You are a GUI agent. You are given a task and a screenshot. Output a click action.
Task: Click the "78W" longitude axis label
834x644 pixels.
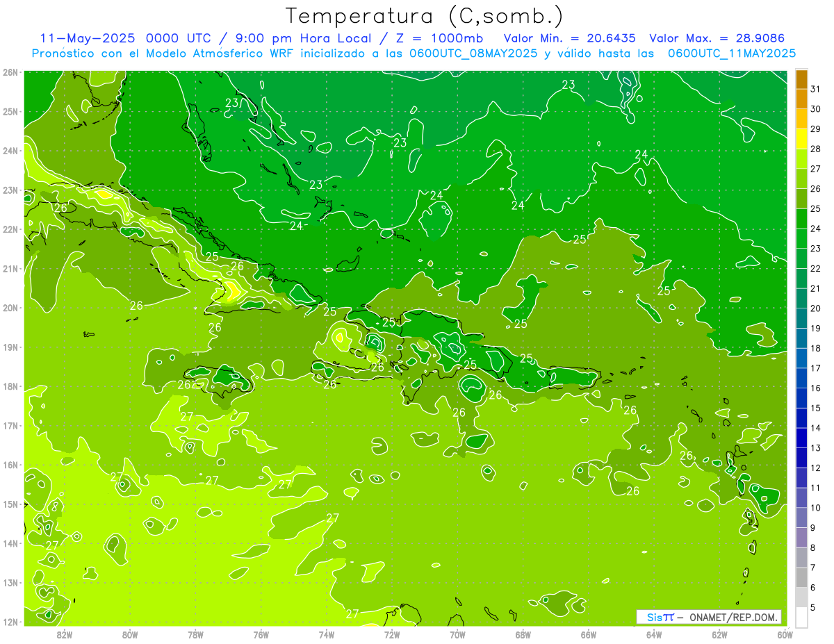tap(195, 634)
